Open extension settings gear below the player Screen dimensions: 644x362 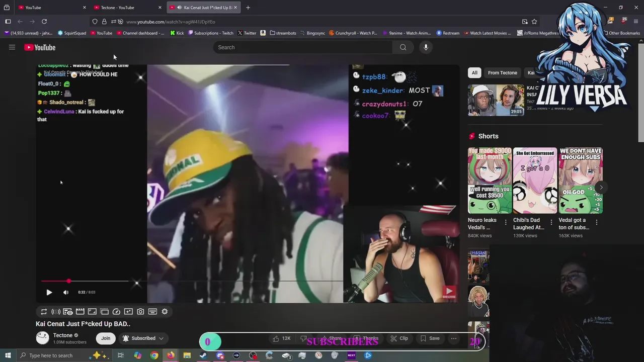click(x=165, y=312)
